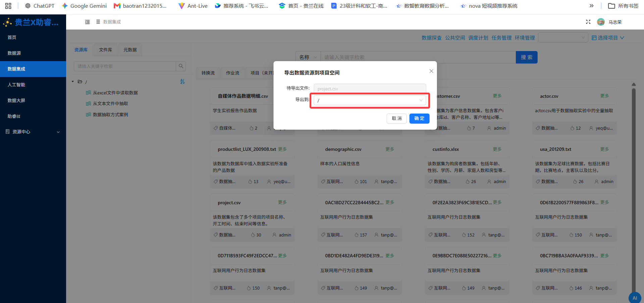The height and width of the screenshot is (303, 644).
Task: Open the ChatGPT bookmark
Action: click(40, 6)
